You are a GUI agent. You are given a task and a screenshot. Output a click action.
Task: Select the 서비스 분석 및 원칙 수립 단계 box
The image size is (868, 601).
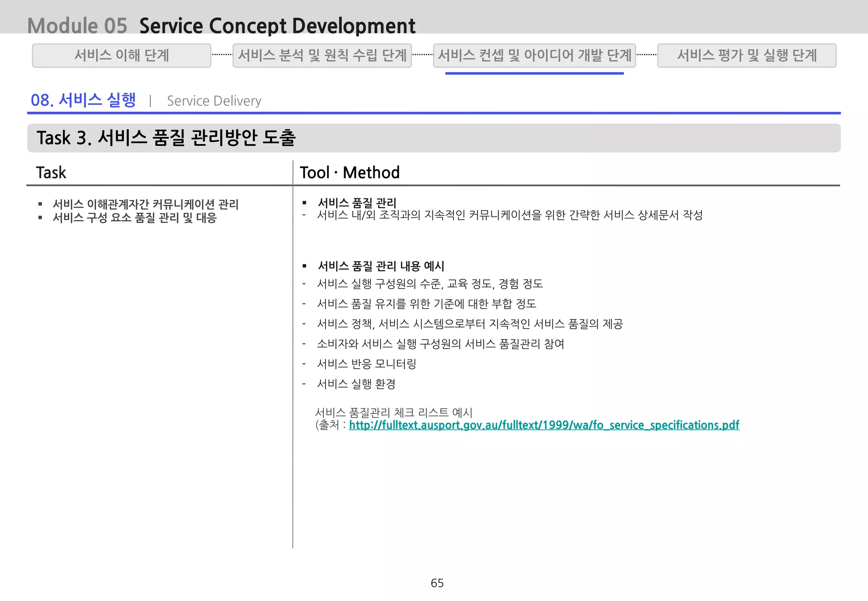[x=322, y=56]
